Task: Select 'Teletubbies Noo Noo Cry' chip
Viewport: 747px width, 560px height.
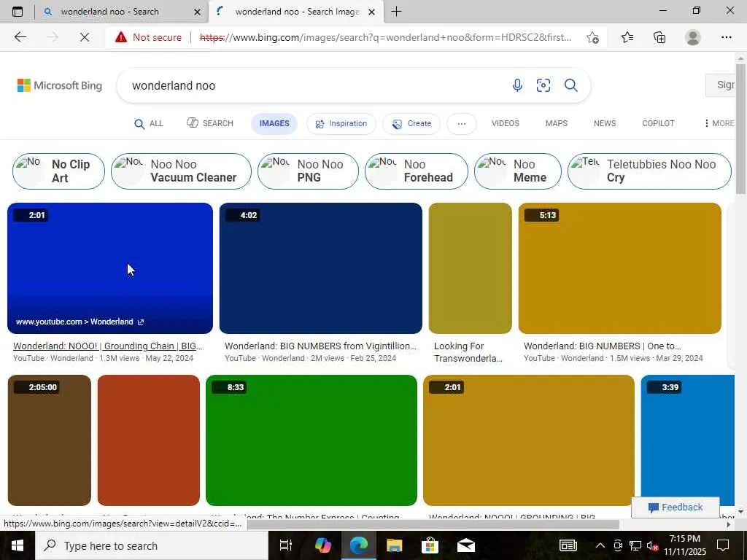Action: coord(649,171)
